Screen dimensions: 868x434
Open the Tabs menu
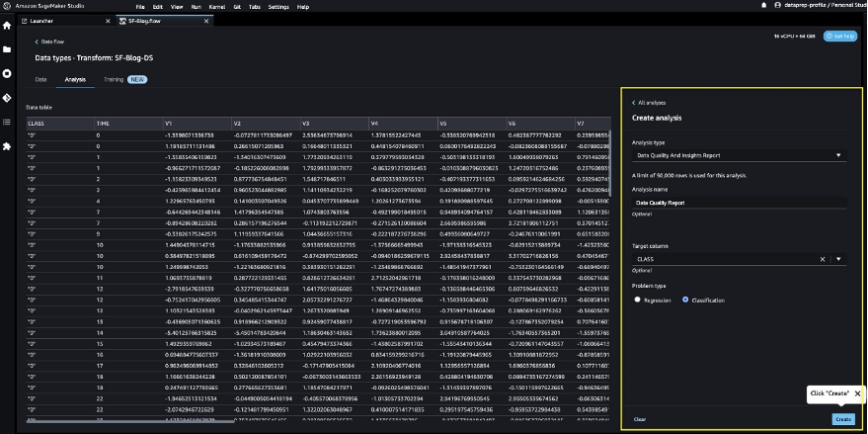point(255,7)
